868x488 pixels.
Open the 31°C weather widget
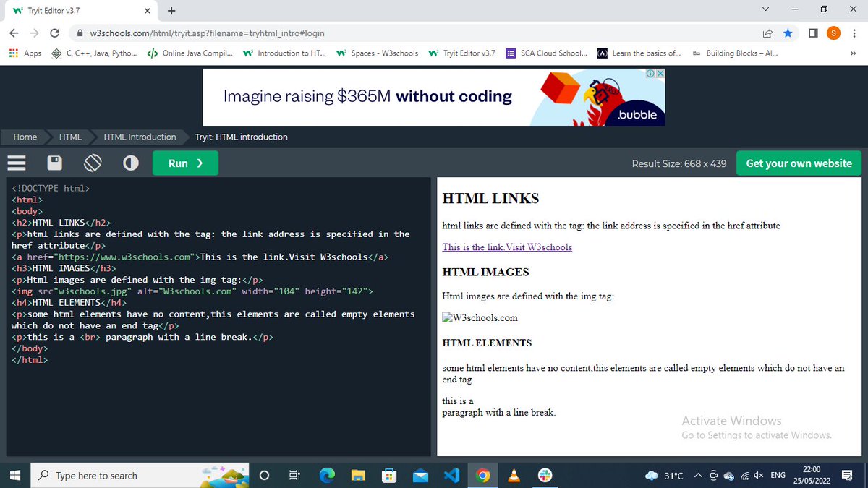[664, 475]
